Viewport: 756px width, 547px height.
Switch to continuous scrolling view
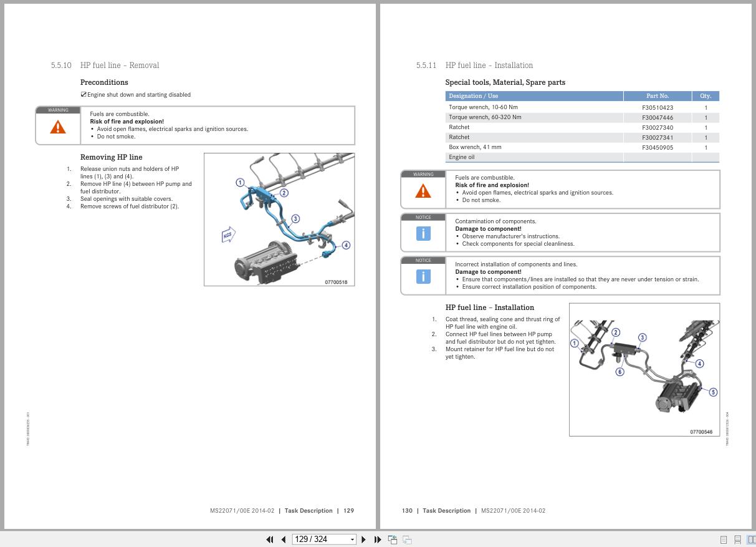pyautogui.click(x=737, y=540)
